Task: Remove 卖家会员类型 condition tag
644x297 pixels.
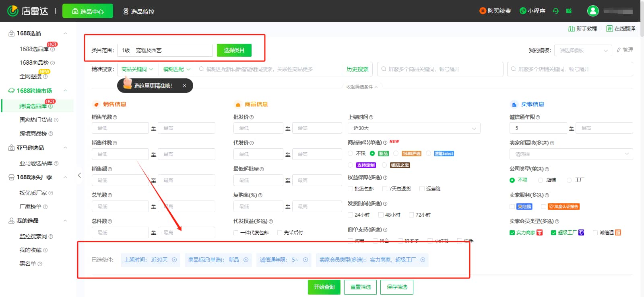Action: click(423, 260)
